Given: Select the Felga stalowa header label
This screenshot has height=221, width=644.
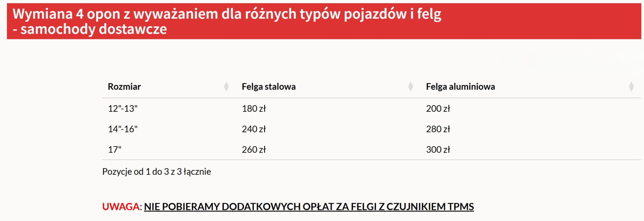Looking at the screenshot, I should tap(269, 87).
